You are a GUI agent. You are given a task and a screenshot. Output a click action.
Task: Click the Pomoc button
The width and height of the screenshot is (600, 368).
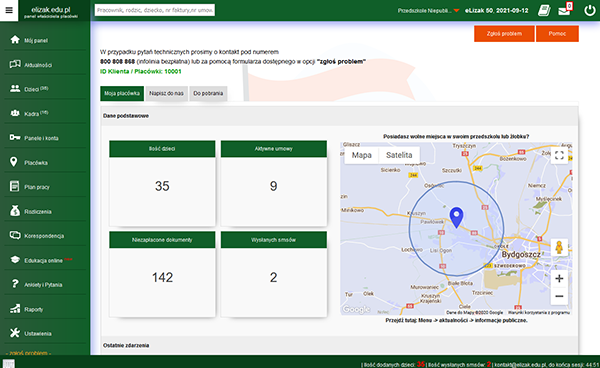557,34
